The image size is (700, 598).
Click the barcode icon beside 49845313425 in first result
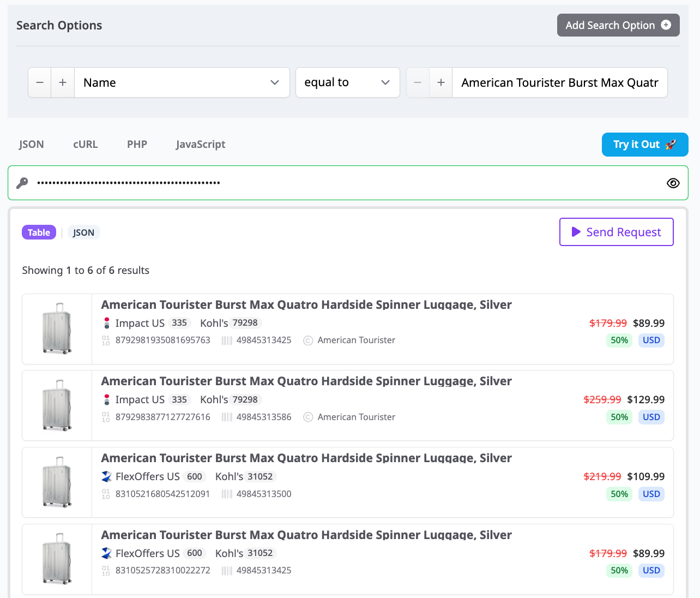coord(227,340)
